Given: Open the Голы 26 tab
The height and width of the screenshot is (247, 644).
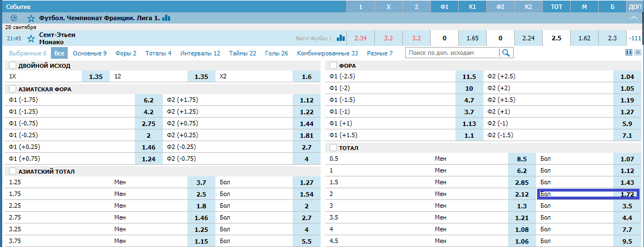Looking at the screenshot, I should click(277, 53).
